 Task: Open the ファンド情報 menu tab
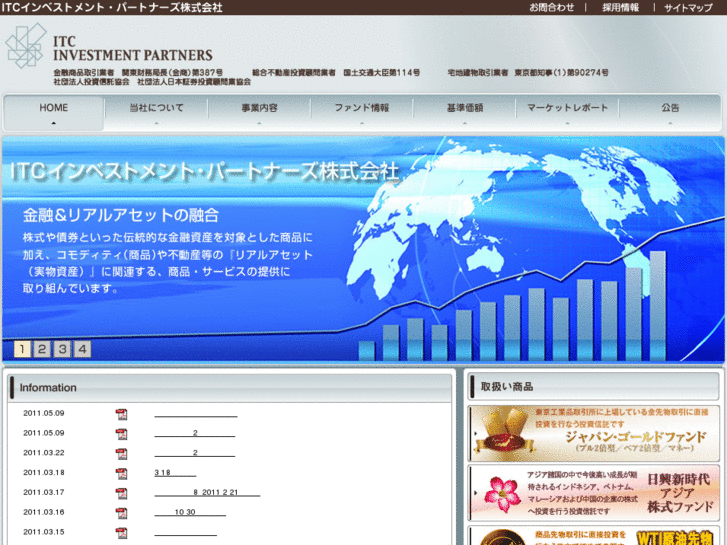tap(362, 113)
